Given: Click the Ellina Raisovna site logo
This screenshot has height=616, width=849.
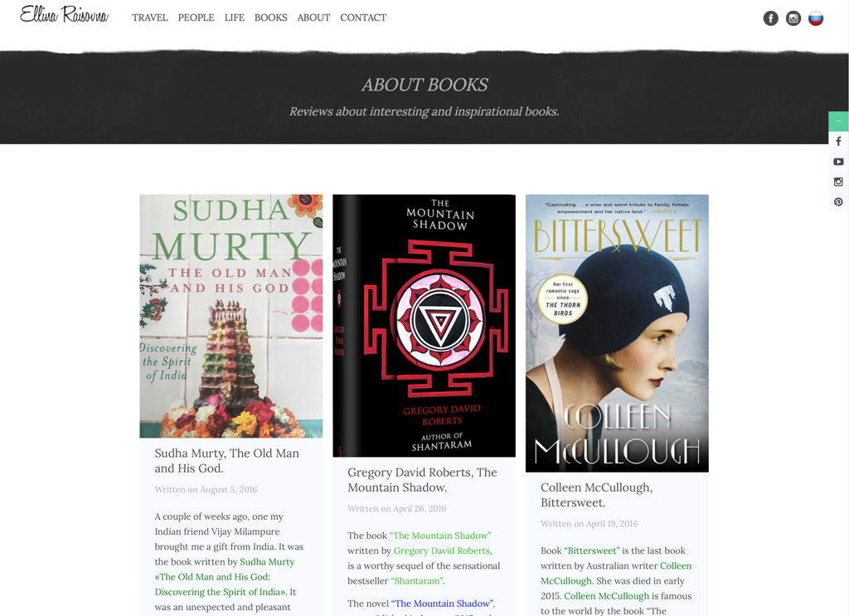Looking at the screenshot, I should [64, 15].
